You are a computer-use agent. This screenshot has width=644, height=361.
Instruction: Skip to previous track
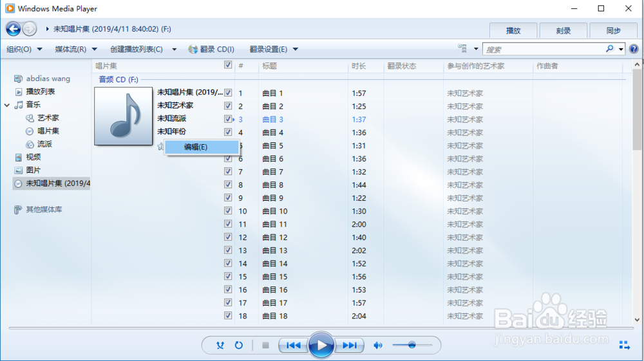[293, 346]
